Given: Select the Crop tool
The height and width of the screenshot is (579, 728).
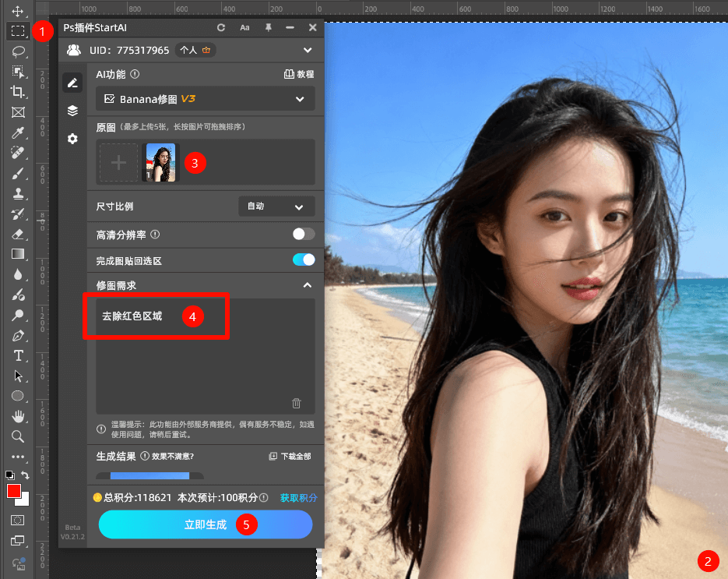Looking at the screenshot, I should pyautogui.click(x=17, y=92).
